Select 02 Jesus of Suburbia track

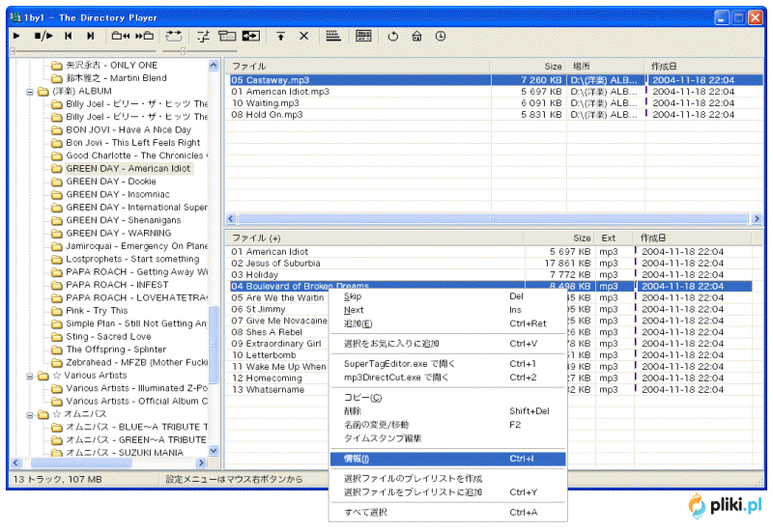[x=276, y=263]
